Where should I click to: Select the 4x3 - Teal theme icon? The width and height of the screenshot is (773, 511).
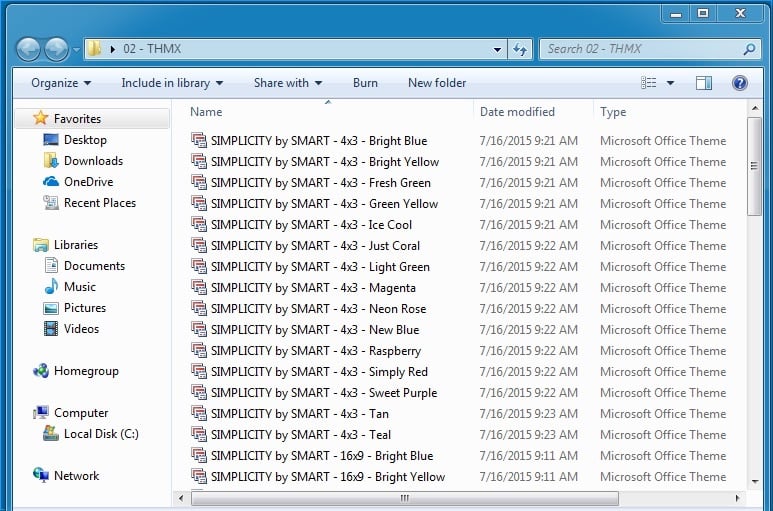(x=199, y=434)
